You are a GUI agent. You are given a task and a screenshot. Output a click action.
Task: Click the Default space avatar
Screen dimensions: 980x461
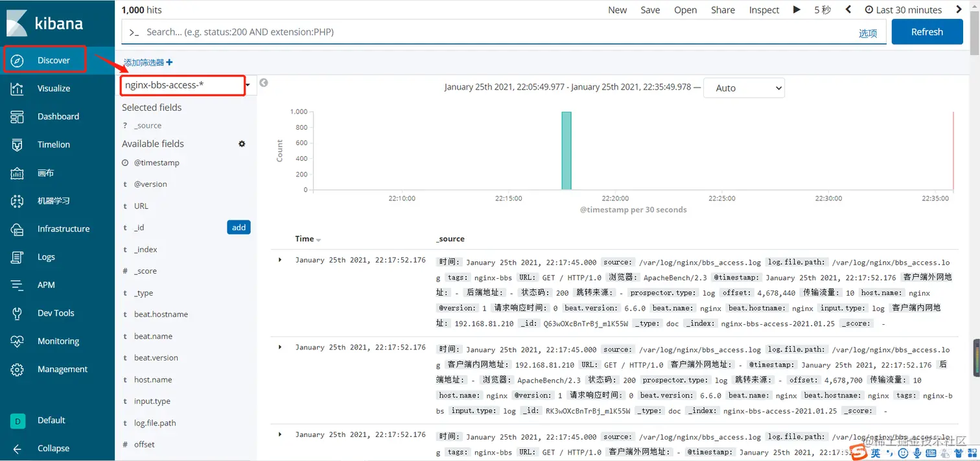click(x=17, y=421)
